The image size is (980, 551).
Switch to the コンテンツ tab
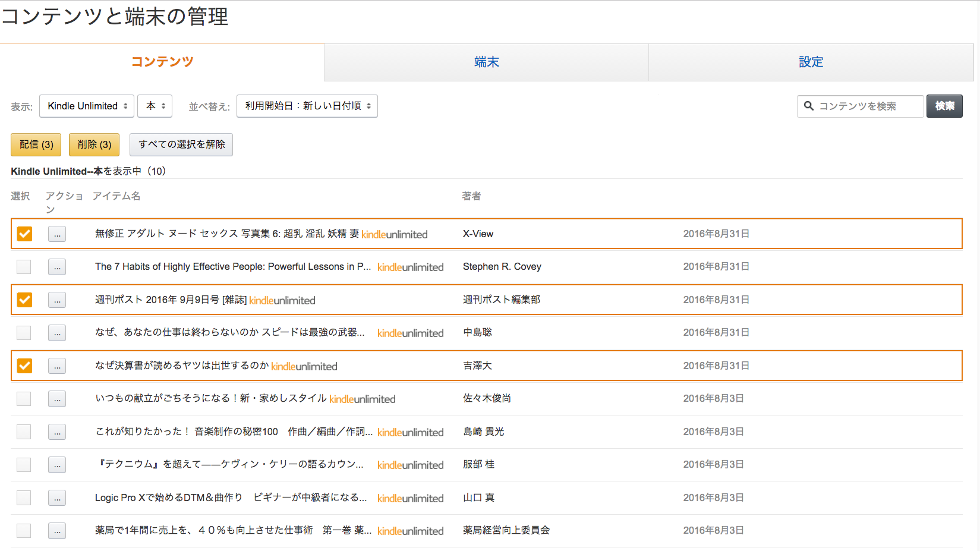pos(162,62)
